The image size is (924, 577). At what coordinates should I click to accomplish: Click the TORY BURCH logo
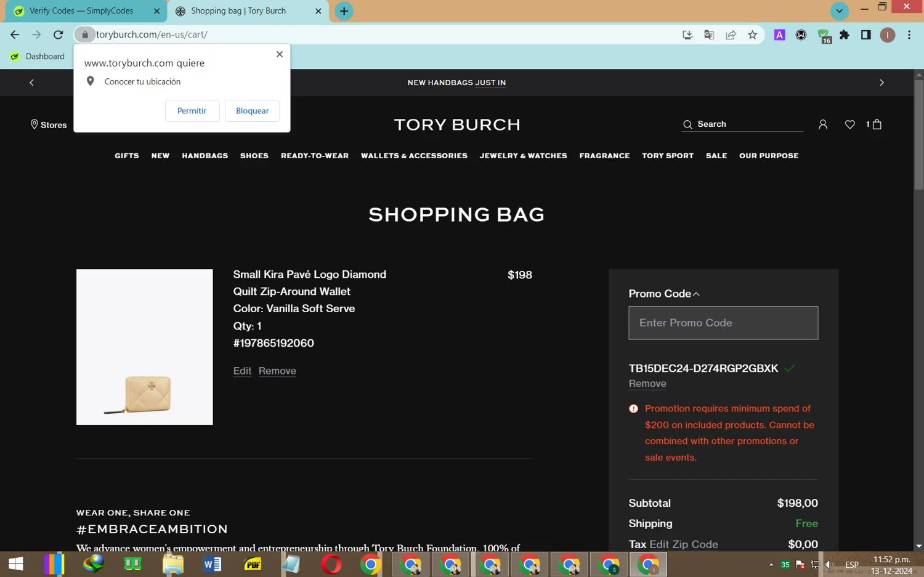(x=457, y=124)
